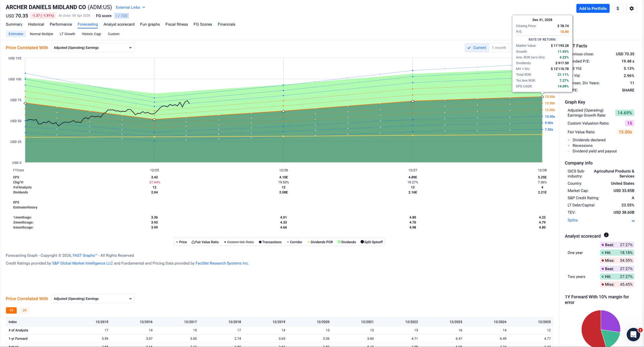Click the Dividends green legend dot
Image resolution: width=644 pixels, height=347 pixels.
point(339,242)
